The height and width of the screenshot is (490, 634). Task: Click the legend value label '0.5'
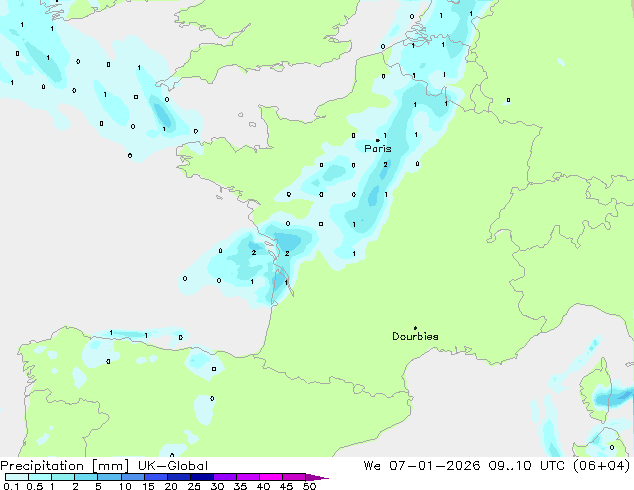[34, 486]
